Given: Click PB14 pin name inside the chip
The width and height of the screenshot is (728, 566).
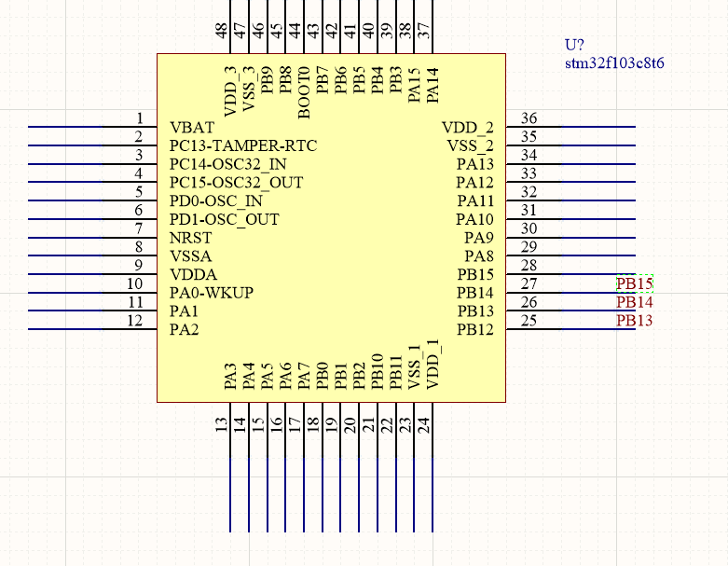Looking at the screenshot, I should pos(475,293).
